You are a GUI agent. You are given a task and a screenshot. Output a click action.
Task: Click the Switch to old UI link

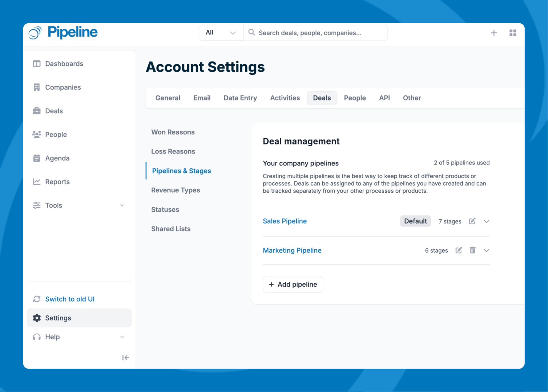[69, 299]
